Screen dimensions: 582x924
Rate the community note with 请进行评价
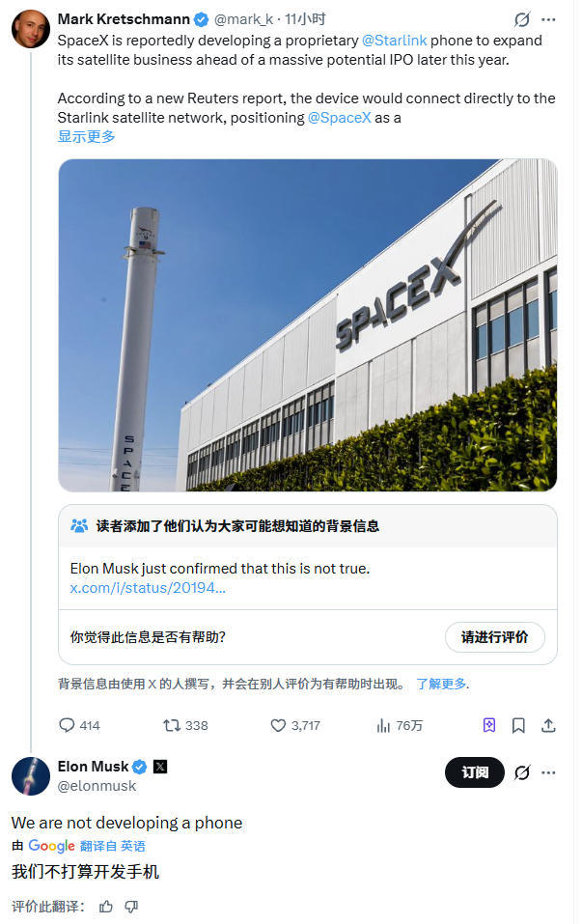495,637
